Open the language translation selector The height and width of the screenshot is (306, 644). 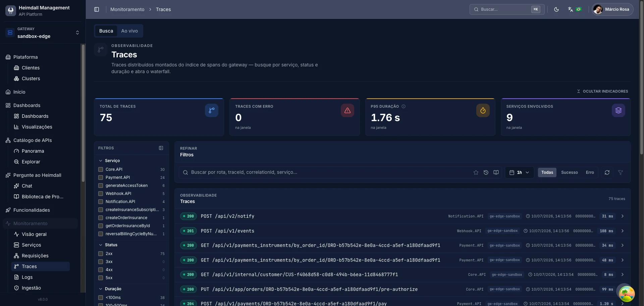pyautogui.click(x=575, y=9)
